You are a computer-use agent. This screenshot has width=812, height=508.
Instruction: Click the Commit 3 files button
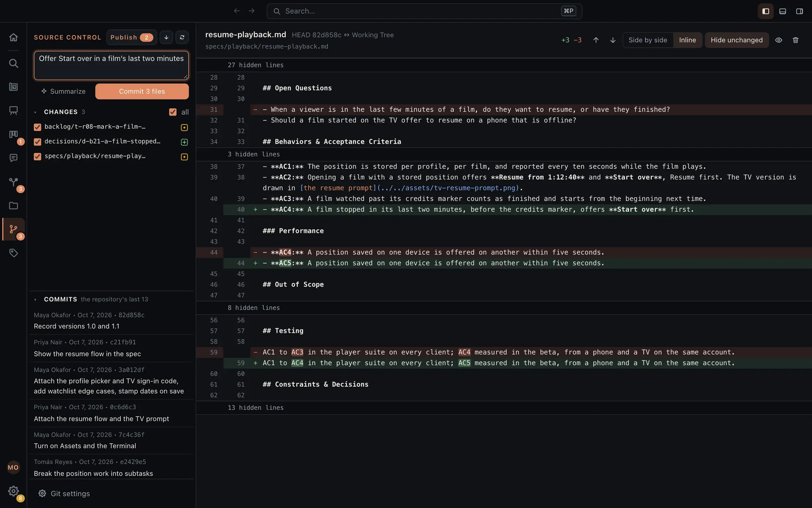point(142,91)
